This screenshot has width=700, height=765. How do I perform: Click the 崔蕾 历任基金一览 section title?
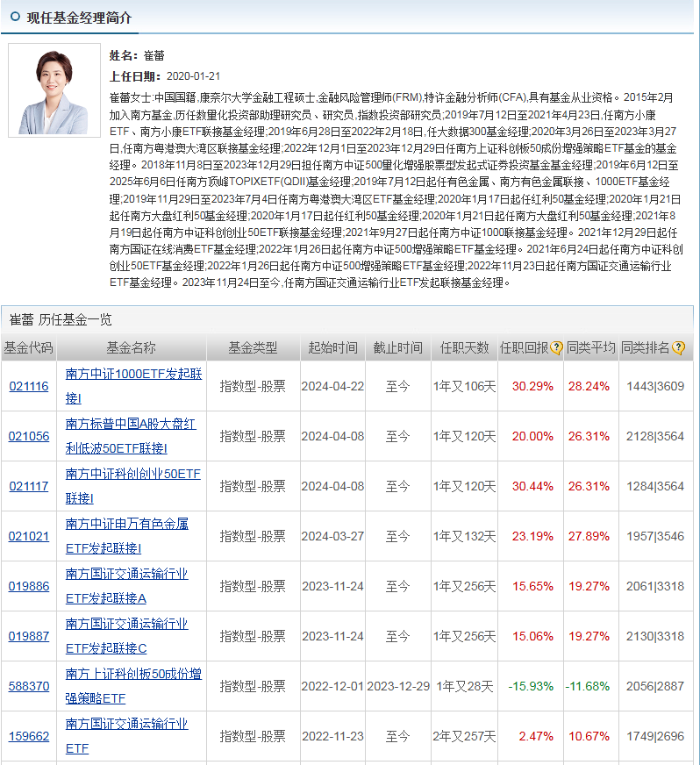61,320
